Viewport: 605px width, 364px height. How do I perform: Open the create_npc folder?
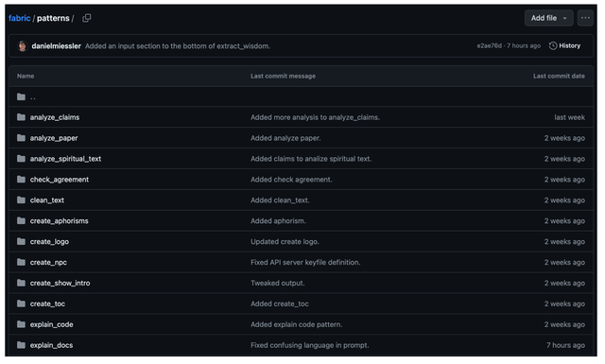(x=48, y=263)
